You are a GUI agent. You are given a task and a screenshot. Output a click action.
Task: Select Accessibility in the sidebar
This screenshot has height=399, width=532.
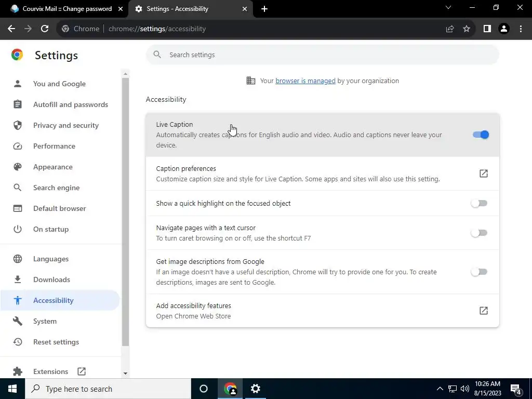59,300
